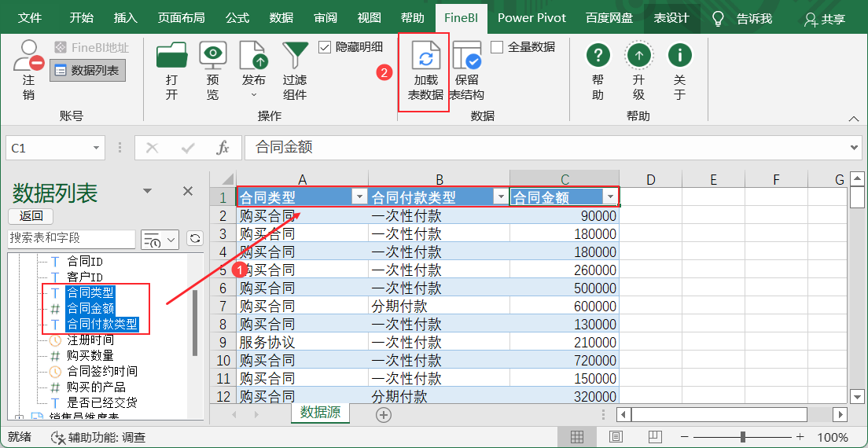Click the zoom out minus button

685,437
